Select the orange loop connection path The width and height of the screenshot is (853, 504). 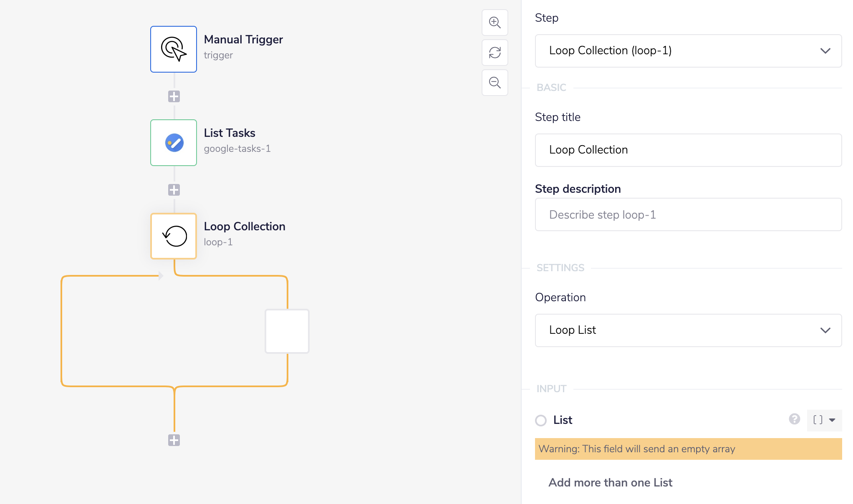pos(63,331)
